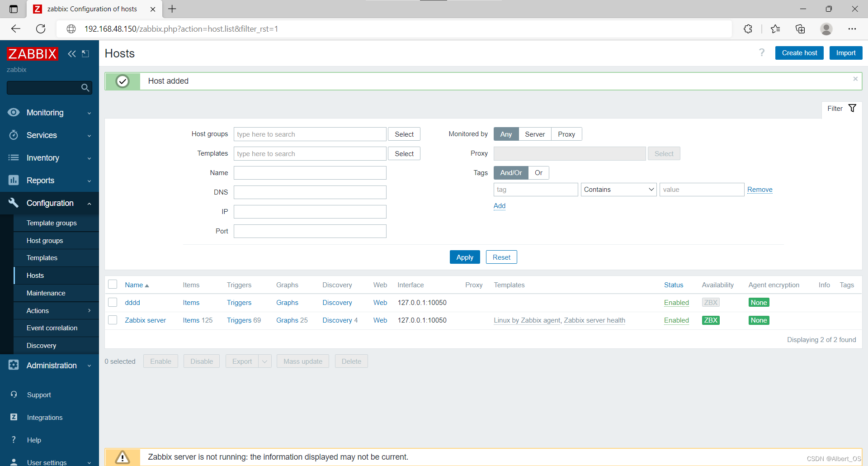Click the User settings person icon
The height and width of the screenshot is (466, 868).
(x=14, y=462)
